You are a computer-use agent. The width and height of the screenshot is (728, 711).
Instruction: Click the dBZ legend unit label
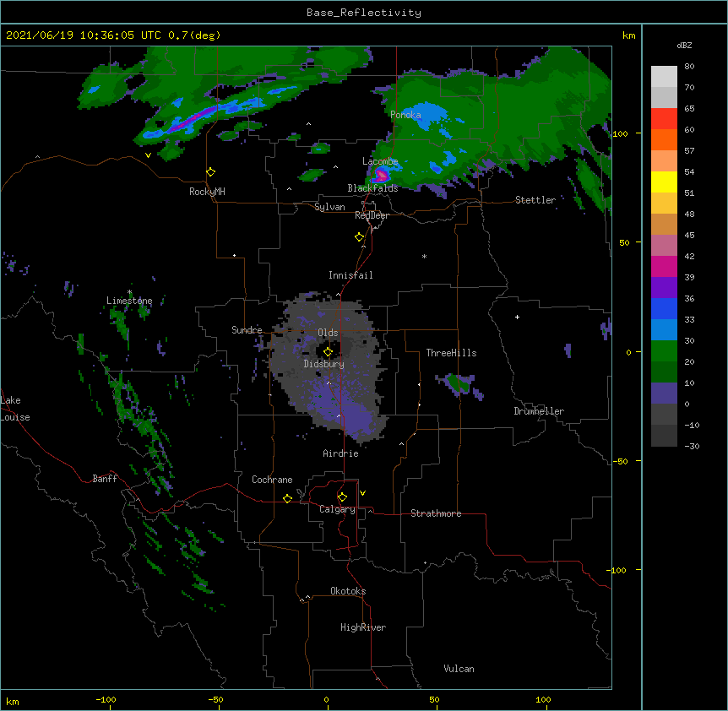tap(684, 45)
